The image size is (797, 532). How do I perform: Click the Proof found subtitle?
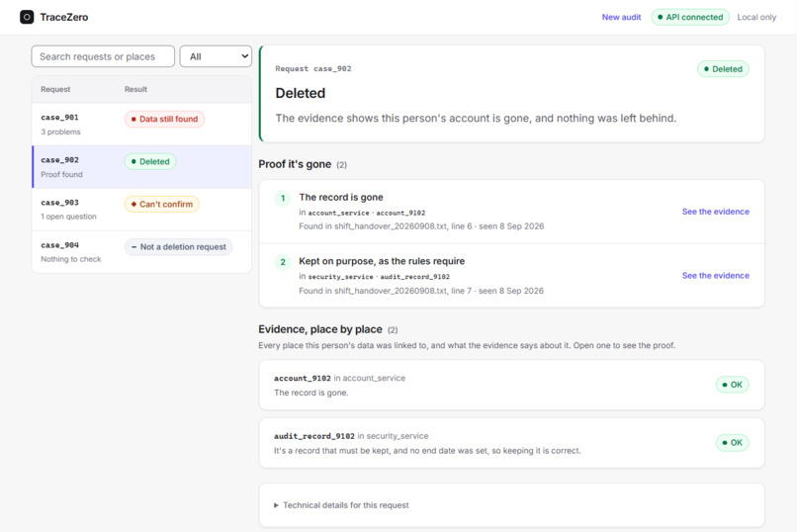click(x=61, y=174)
